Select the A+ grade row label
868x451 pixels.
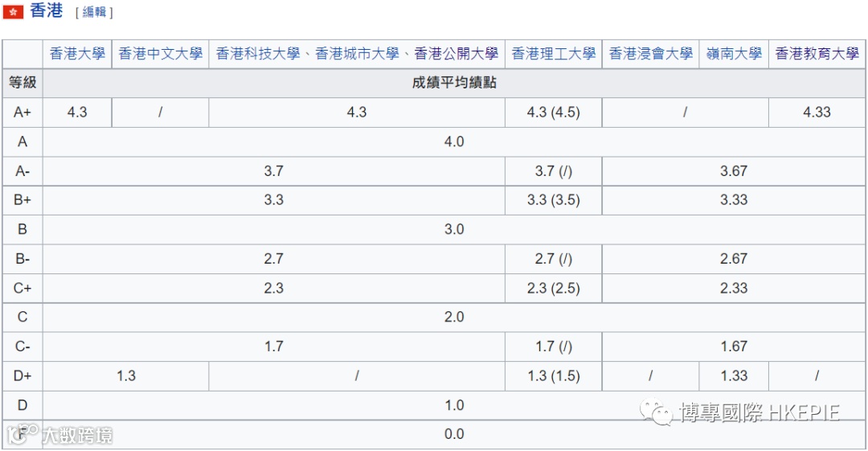[x=23, y=113]
